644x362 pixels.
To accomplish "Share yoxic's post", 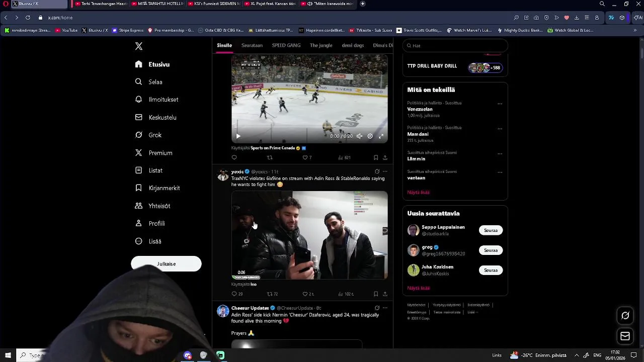I will pyautogui.click(x=385, y=294).
